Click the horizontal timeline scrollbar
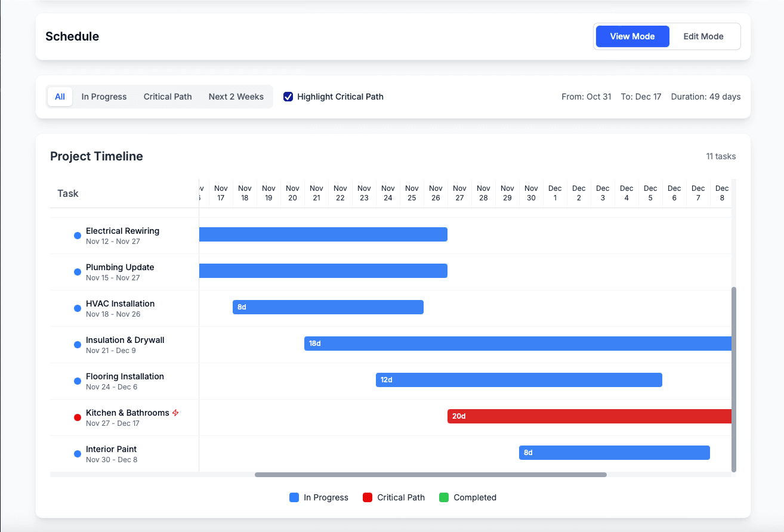This screenshot has width=784, height=532. (430, 474)
